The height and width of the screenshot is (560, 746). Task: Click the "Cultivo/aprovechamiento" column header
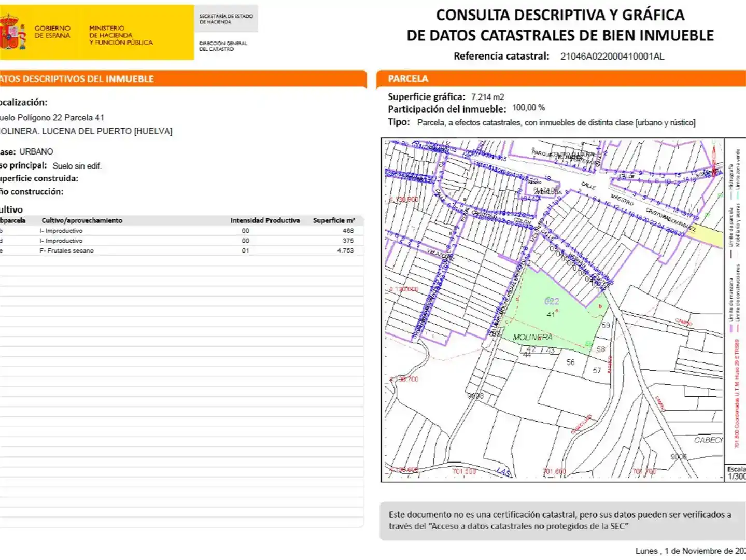tap(82, 220)
